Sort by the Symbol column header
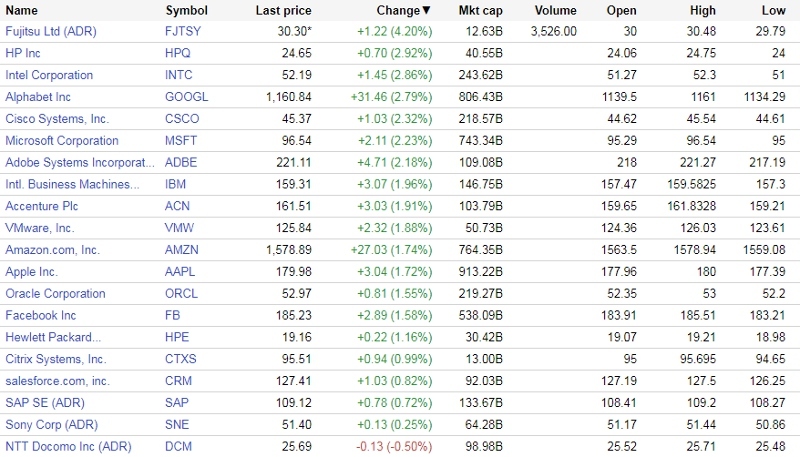 pyautogui.click(x=187, y=10)
